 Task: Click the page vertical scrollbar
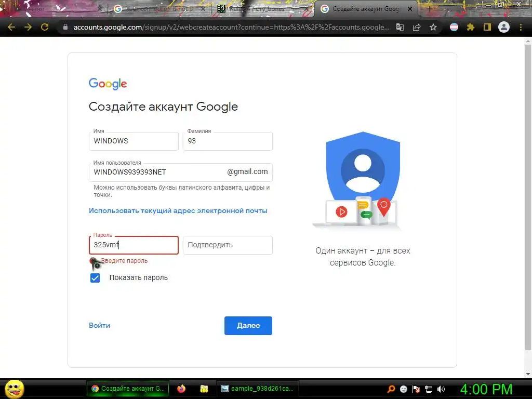click(528, 197)
